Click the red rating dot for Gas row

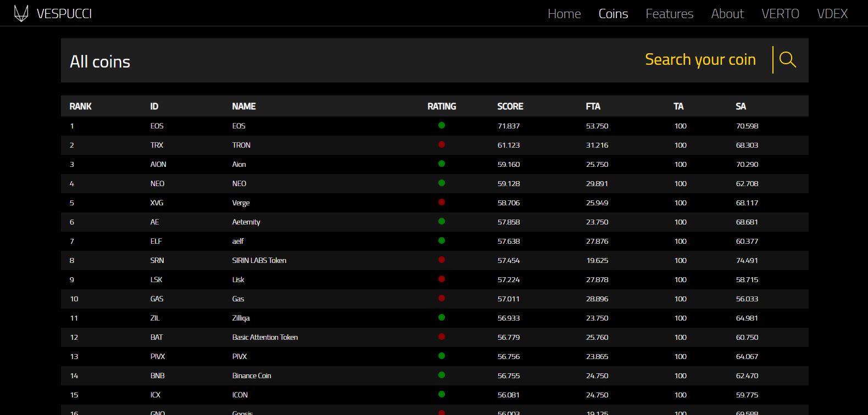coord(442,298)
